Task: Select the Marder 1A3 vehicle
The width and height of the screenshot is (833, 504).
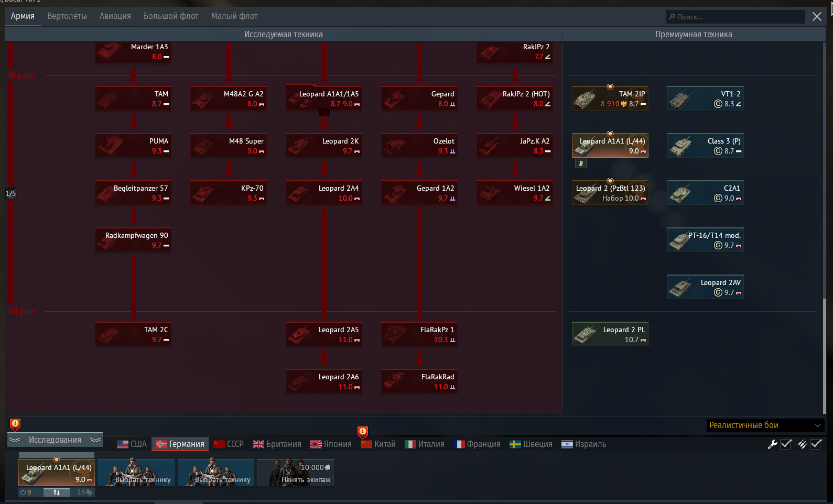Action: pos(133,52)
